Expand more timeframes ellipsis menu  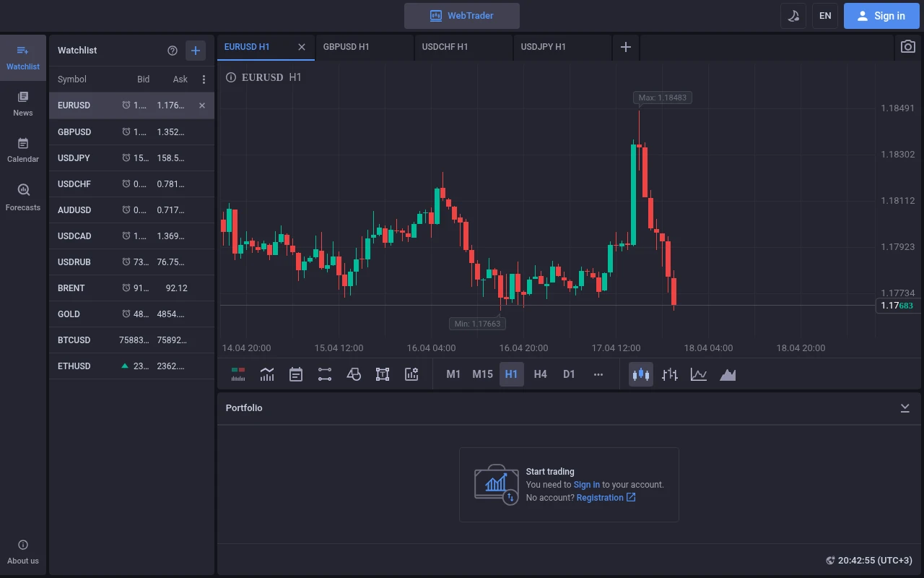pyautogui.click(x=598, y=374)
